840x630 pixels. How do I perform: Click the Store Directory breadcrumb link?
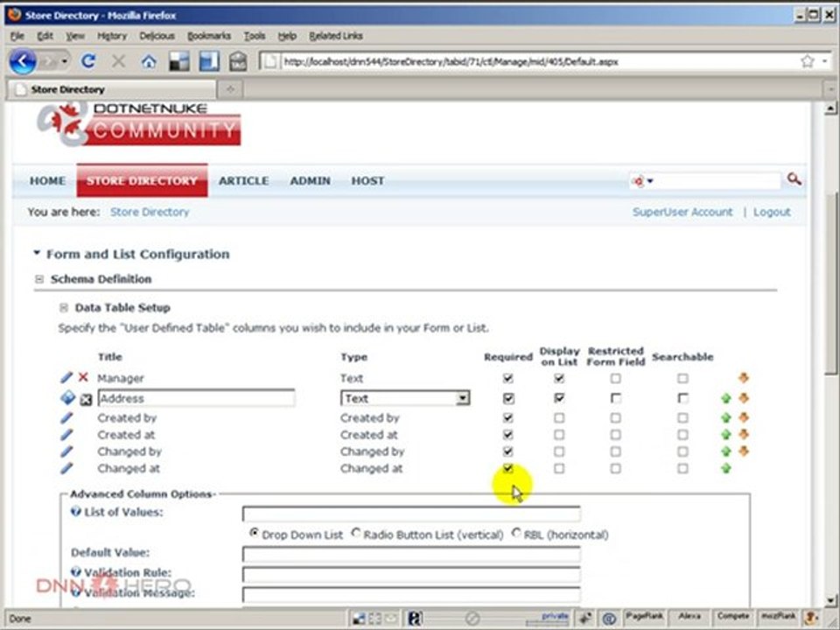[x=150, y=212]
